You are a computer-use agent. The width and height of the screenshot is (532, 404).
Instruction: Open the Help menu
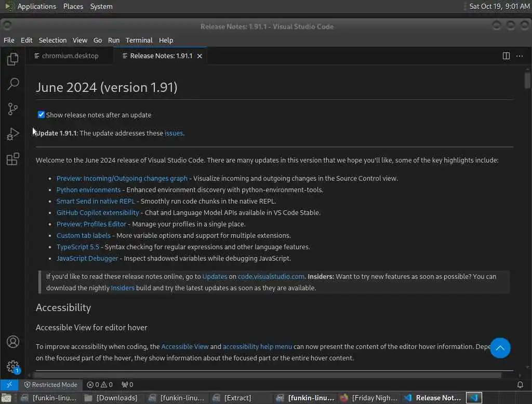tap(166, 40)
